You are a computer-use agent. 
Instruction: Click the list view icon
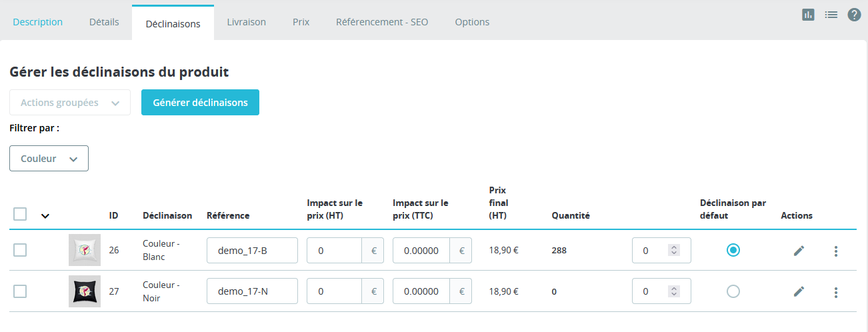pos(831,14)
